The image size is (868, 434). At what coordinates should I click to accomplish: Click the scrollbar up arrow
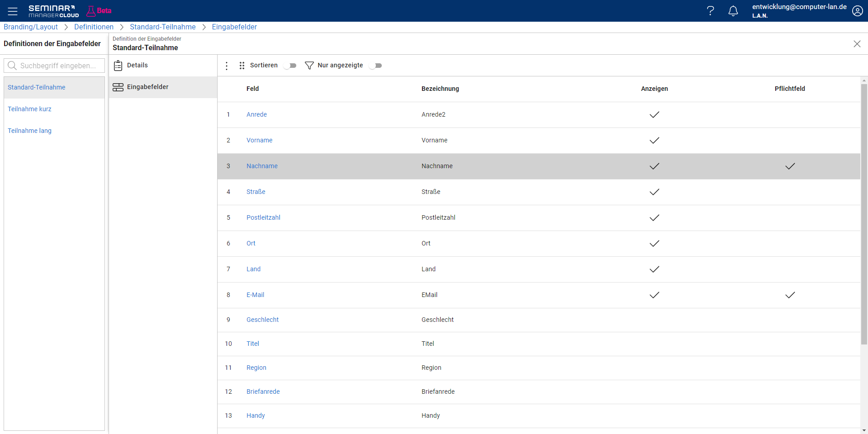point(864,80)
